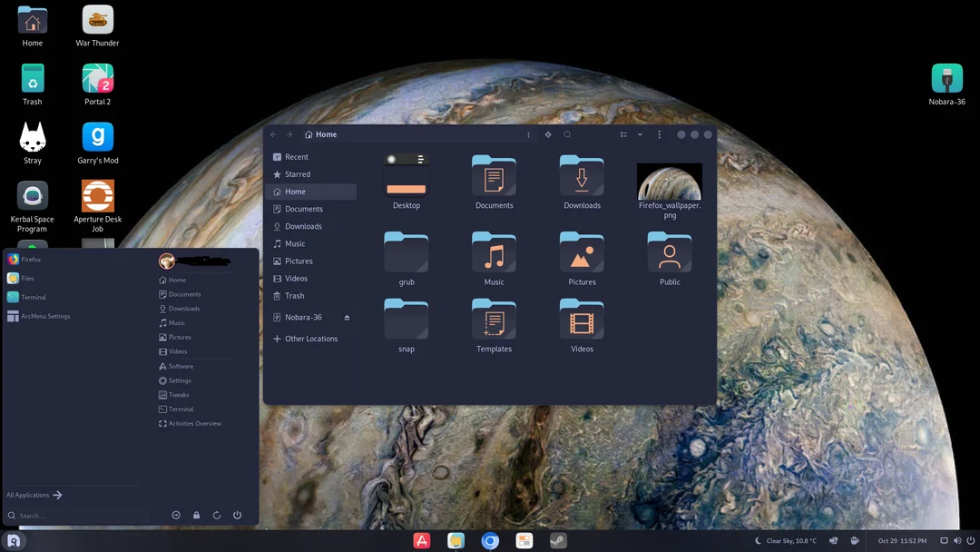980x552 pixels.
Task: Open the view options dropdown arrow in Files
Action: [640, 133]
